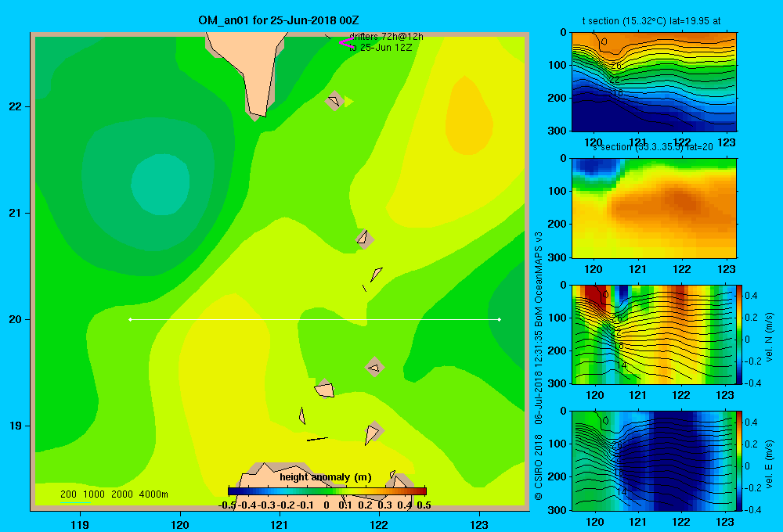Click latitude tick label "19" on the main map
The width and height of the screenshot is (783, 532).
(15, 426)
